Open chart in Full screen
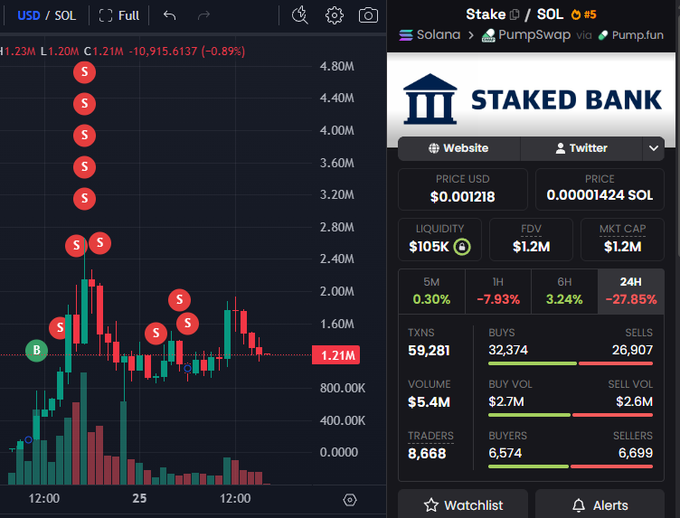 119,16
